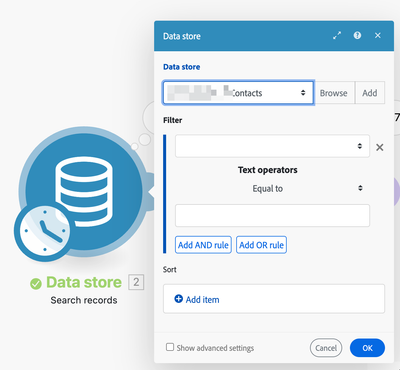Remove the filter rule with X icon
The width and height of the screenshot is (400, 370).
[x=380, y=147]
